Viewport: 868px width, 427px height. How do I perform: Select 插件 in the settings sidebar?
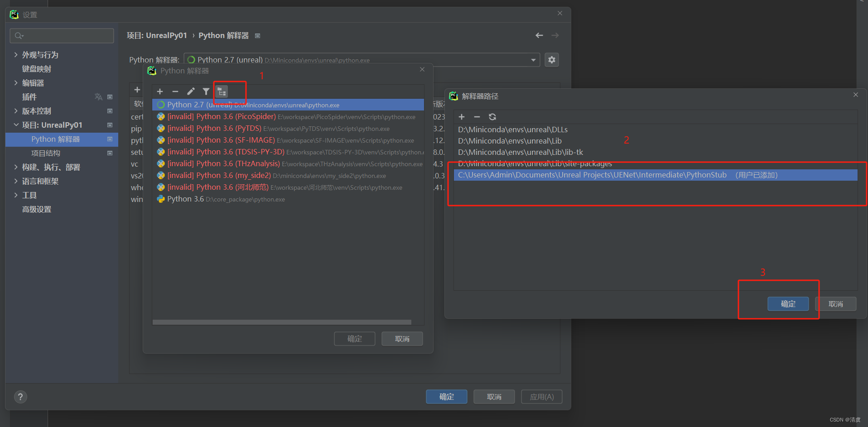29,96
